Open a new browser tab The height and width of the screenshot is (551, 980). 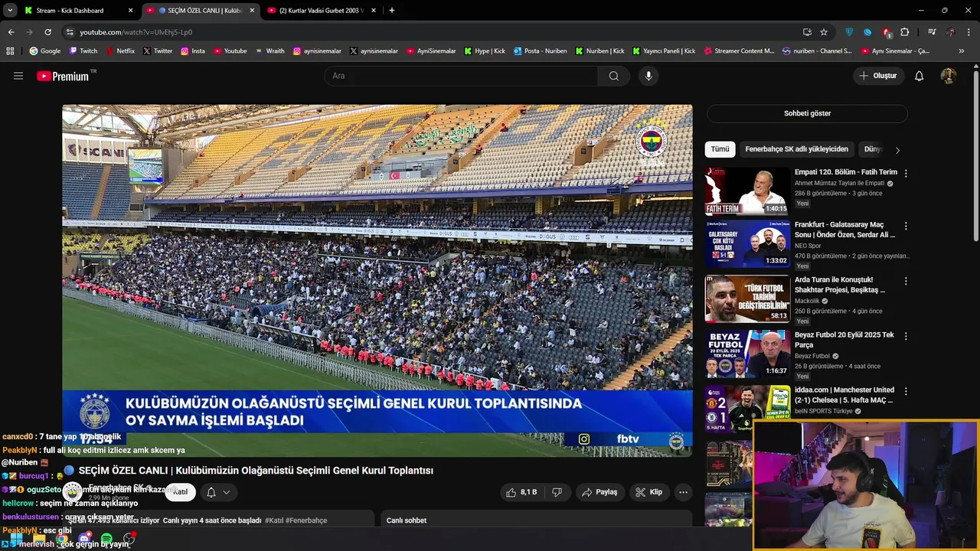(x=392, y=11)
